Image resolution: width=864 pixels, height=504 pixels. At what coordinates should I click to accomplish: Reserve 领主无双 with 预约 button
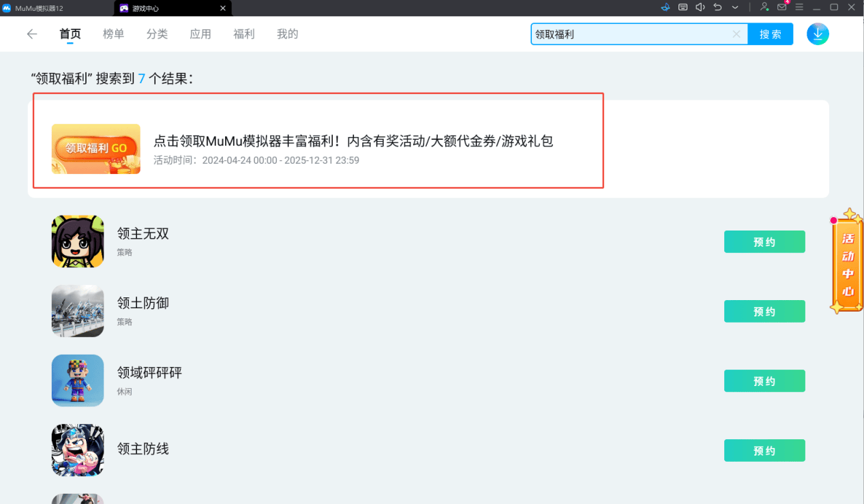coord(764,241)
